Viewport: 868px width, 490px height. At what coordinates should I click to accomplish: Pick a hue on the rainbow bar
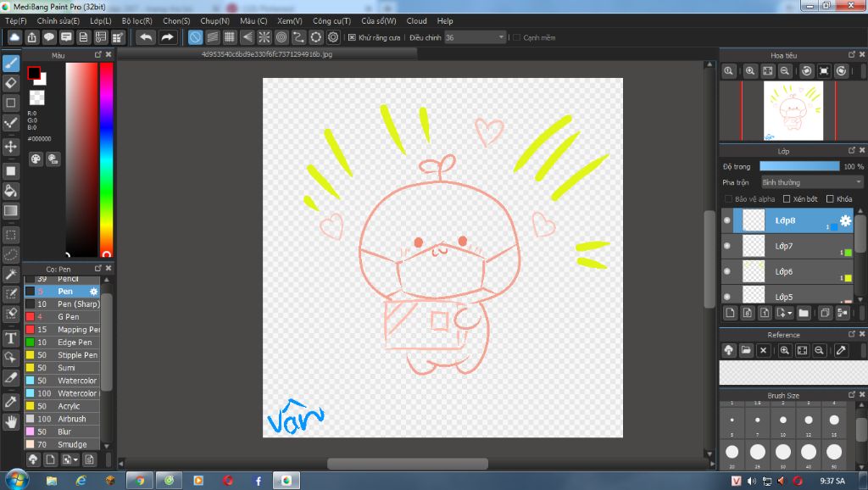[106, 160]
